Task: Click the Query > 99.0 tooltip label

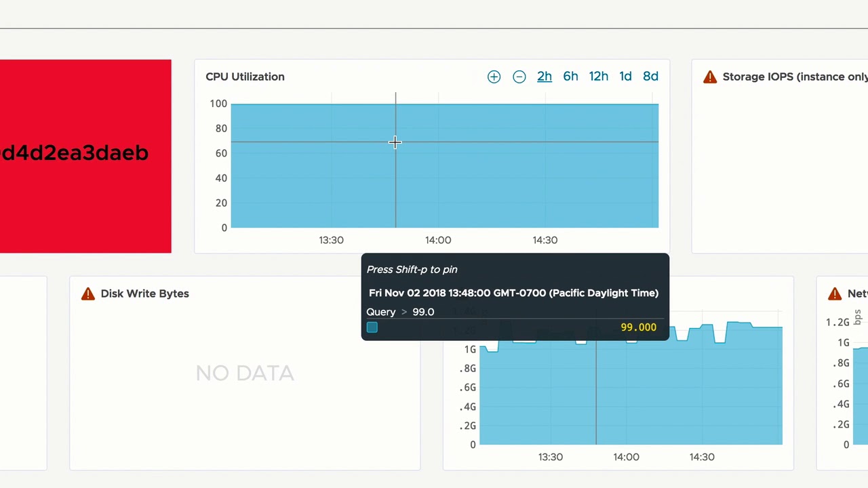Action: tap(400, 312)
